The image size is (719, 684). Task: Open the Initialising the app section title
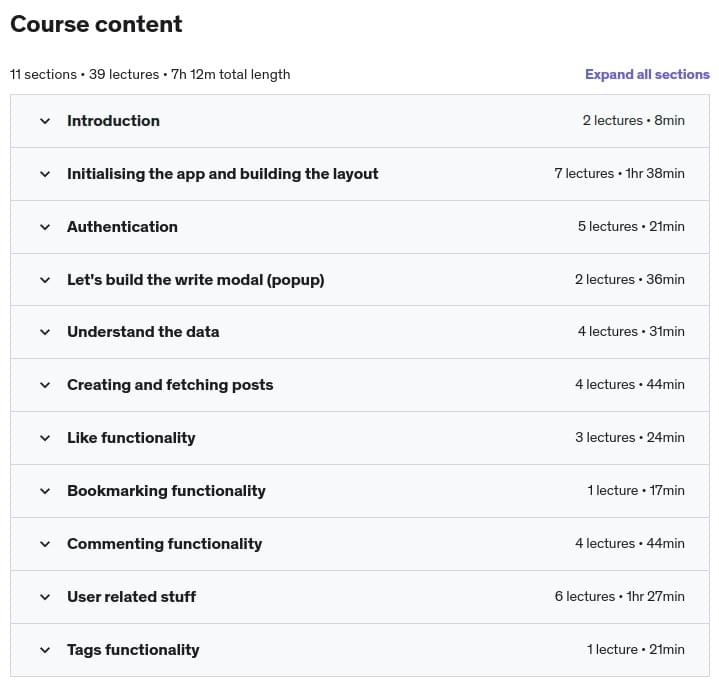pyautogui.click(x=222, y=174)
